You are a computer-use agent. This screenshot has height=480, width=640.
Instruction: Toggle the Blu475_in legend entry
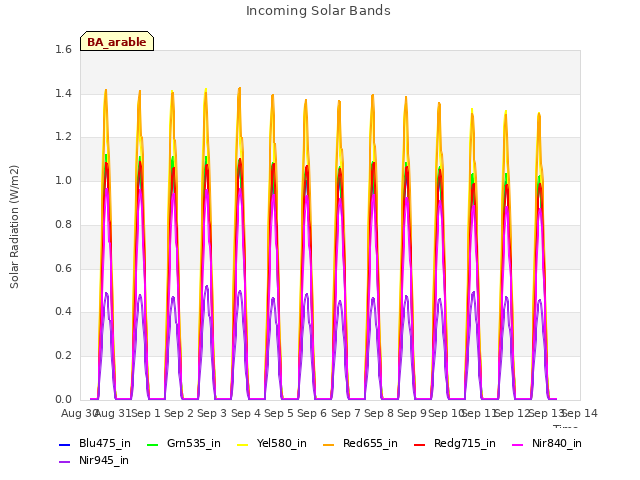tap(95, 443)
